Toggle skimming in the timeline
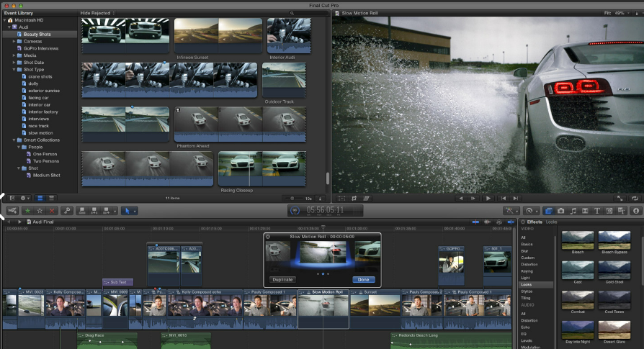Viewport: 644px width, 349px height. point(475,222)
